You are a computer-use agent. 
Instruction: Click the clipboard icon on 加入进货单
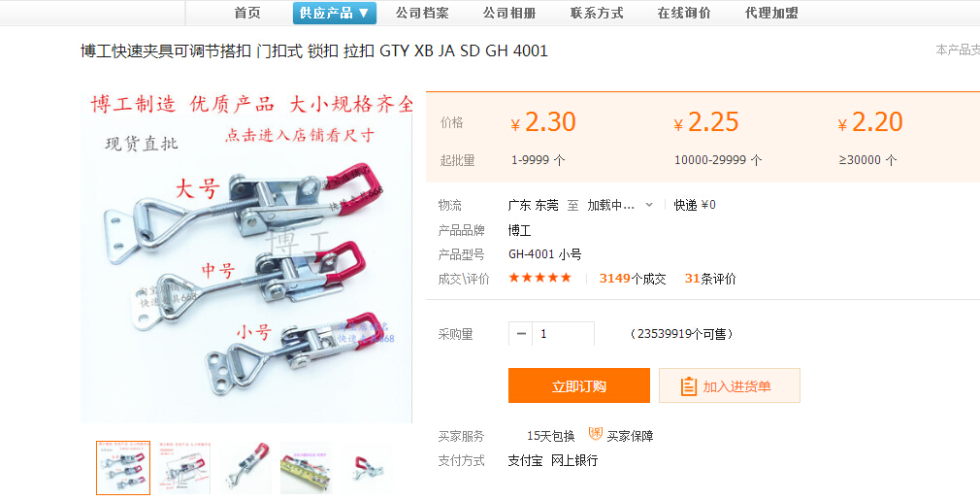pos(688,385)
